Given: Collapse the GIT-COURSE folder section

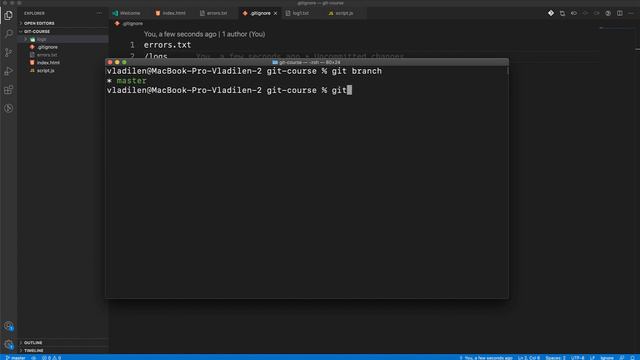Looking at the screenshot, I should (63, 31).
